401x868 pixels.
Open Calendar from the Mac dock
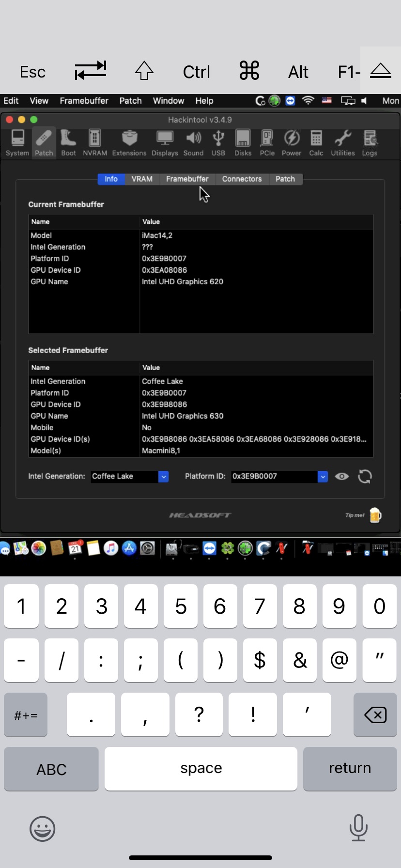point(75,548)
